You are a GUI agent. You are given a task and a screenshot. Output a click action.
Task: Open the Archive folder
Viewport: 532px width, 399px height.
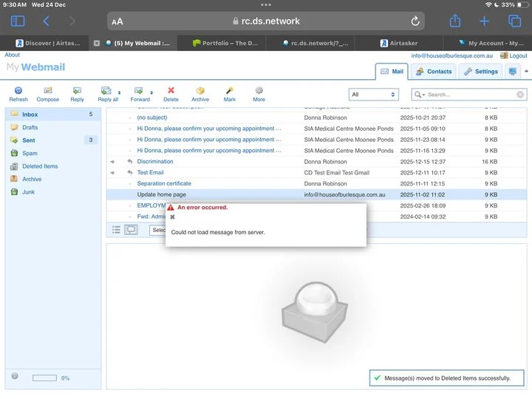point(53,179)
